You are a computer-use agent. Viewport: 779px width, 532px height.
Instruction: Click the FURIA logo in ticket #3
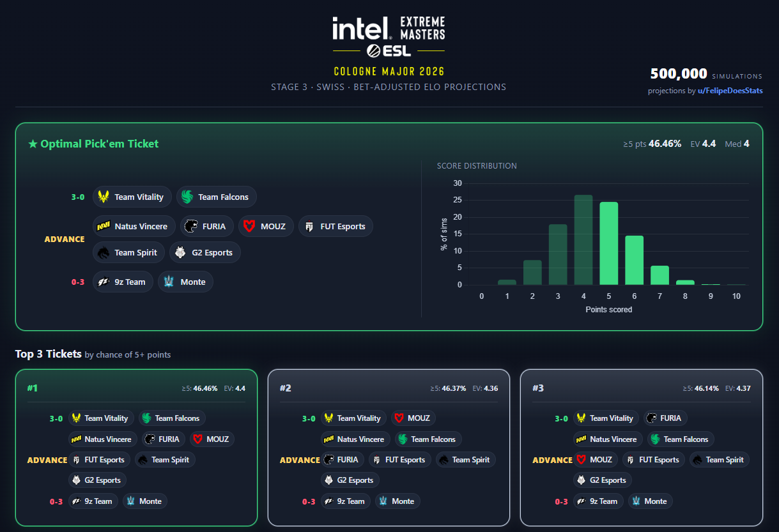652,418
